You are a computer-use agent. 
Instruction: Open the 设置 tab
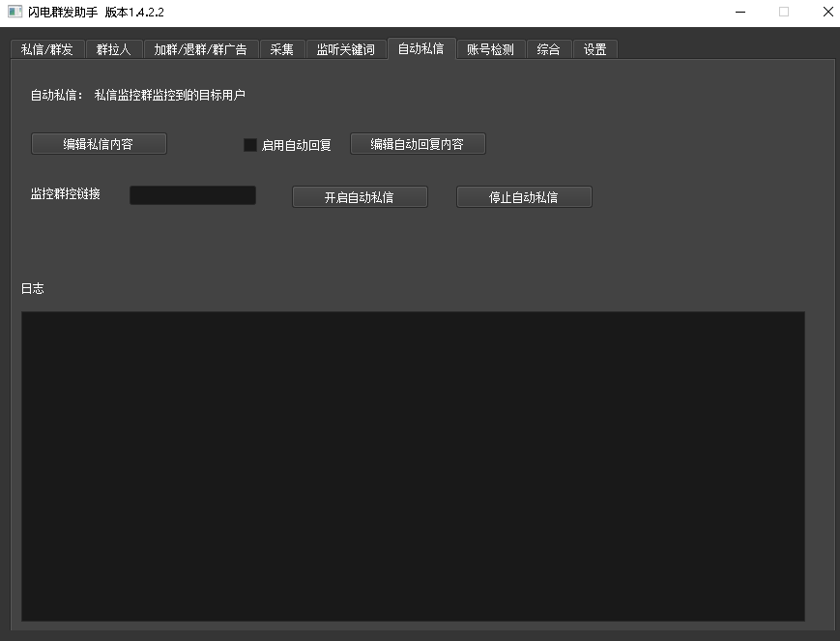coord(595,49)
